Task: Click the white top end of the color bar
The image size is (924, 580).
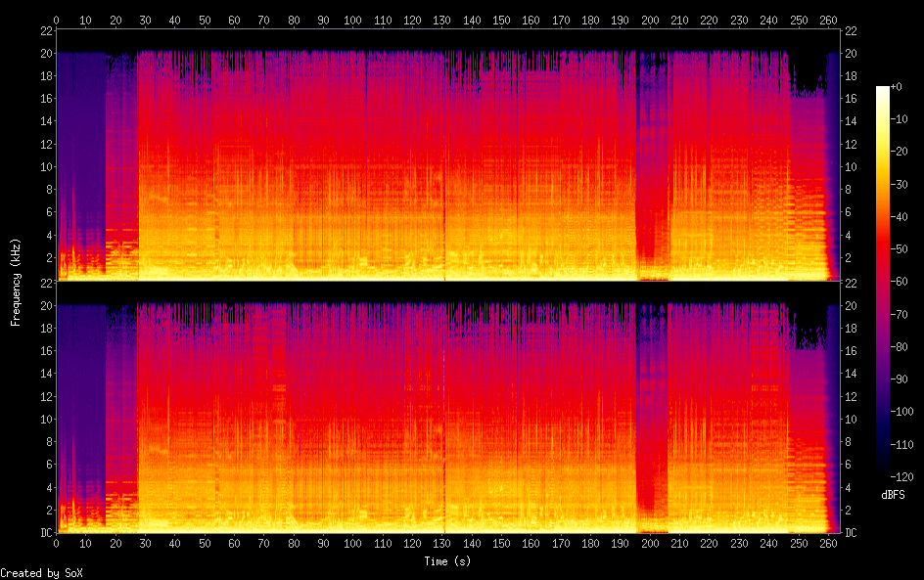Action: click(883, 90)
